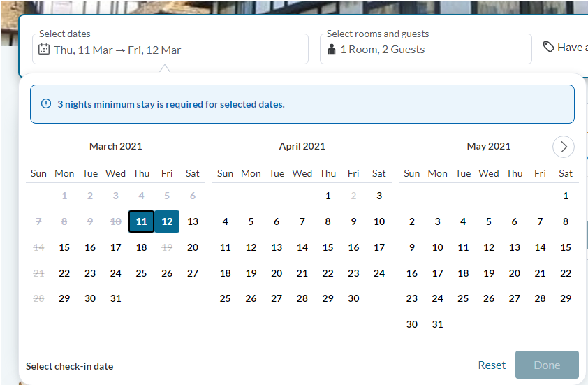Go to next month with arrow button

(564, 147)
